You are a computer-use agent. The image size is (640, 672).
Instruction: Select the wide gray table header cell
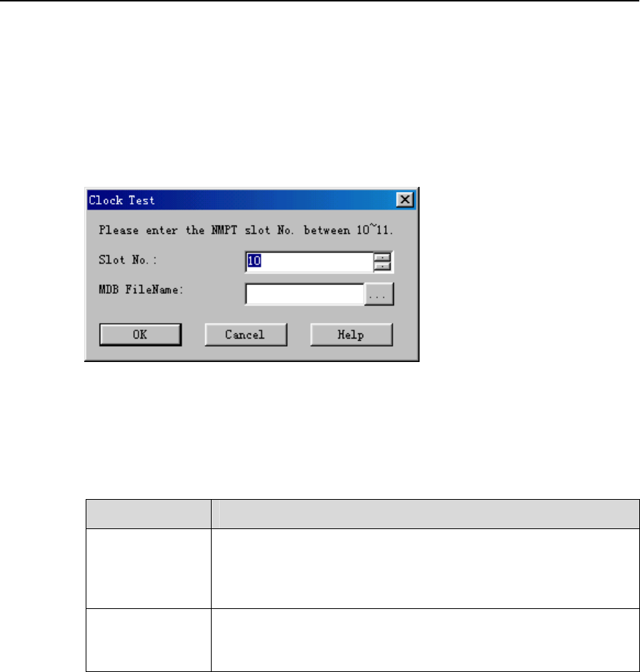tap(425, 514)
